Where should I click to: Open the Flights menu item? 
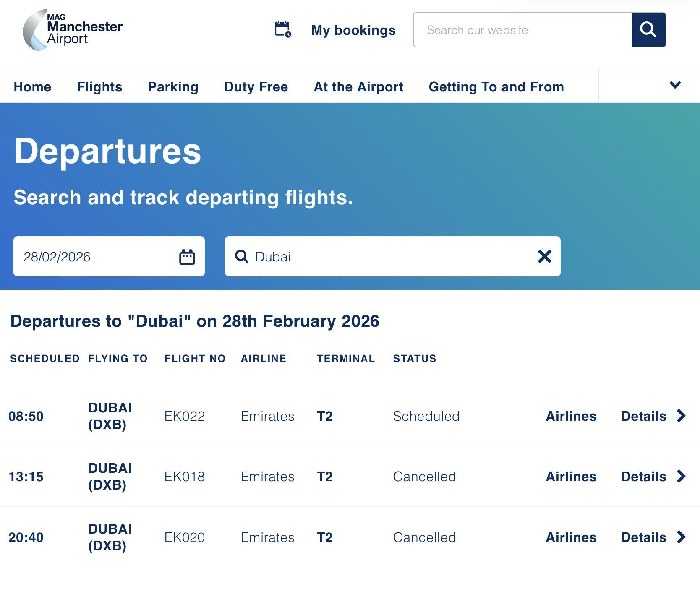coord(99,87)
